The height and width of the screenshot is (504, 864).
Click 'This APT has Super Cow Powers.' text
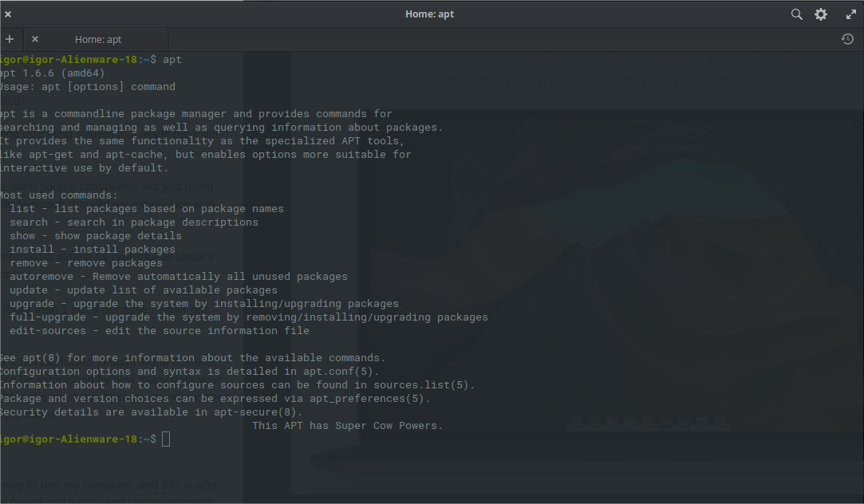click(x=347, y=426)
